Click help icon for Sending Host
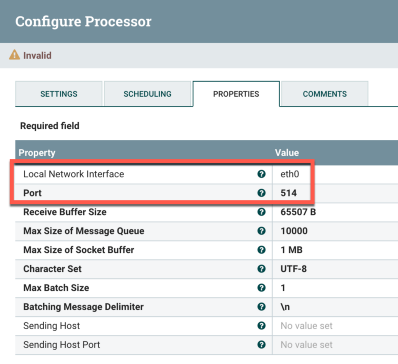 click(x=261, y=326)
